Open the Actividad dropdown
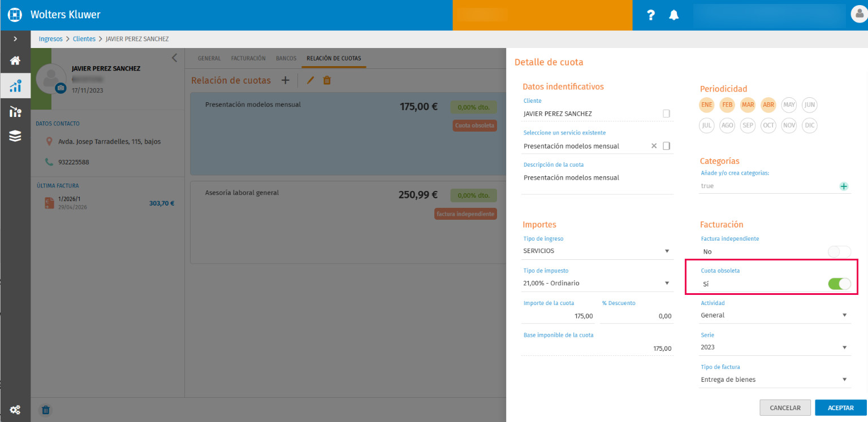Screen dimensions: 868x422 [x=775, y=315]
